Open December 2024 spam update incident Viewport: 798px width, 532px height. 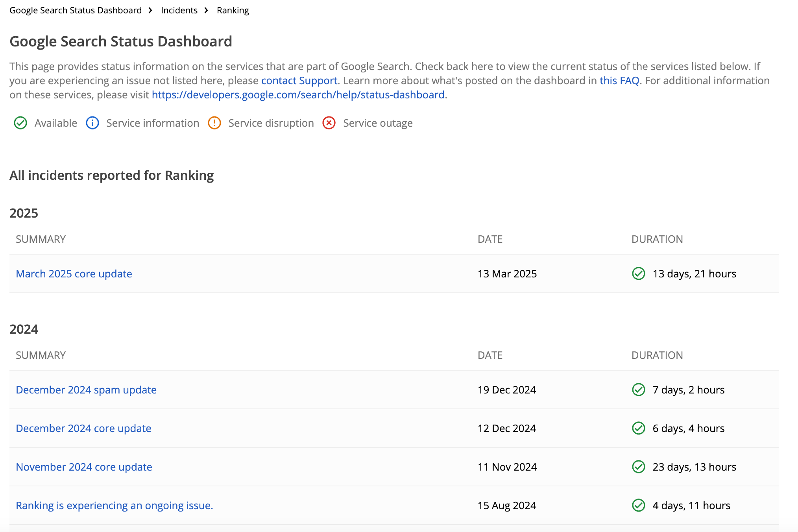[86, 390]
